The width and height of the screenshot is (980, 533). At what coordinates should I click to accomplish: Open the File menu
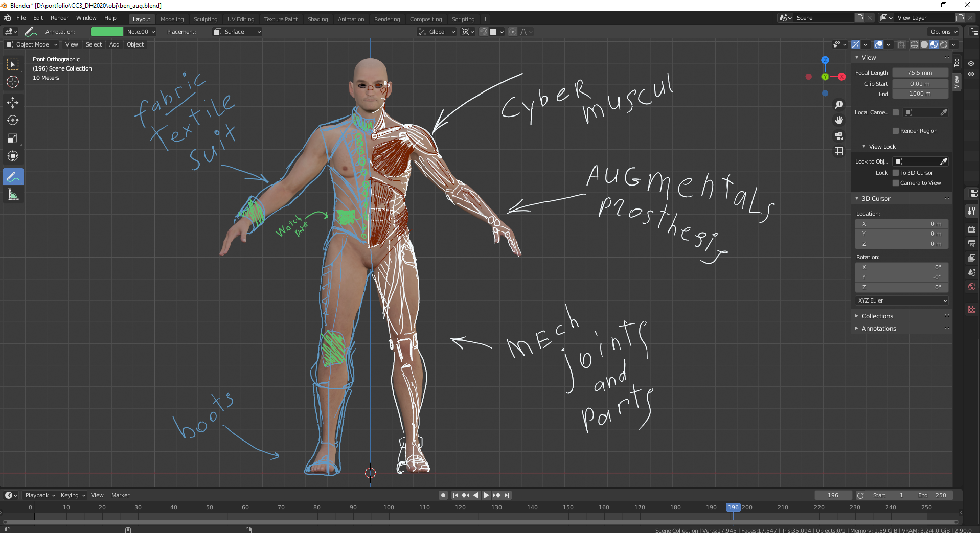click(x=21, y=18)
